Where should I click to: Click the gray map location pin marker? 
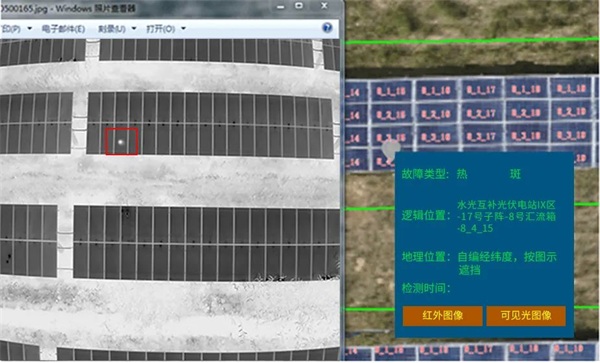(391, 150)
